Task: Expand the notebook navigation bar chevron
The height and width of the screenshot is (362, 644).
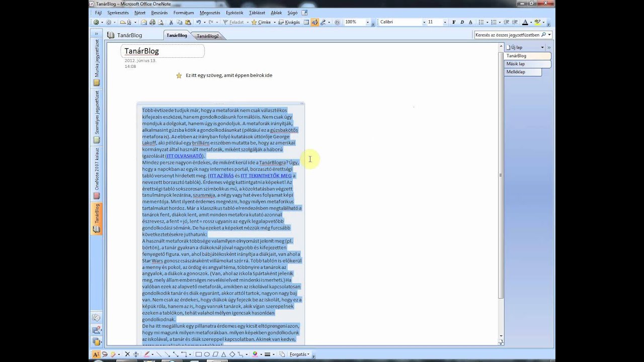Action: click(x=96, y=34)
